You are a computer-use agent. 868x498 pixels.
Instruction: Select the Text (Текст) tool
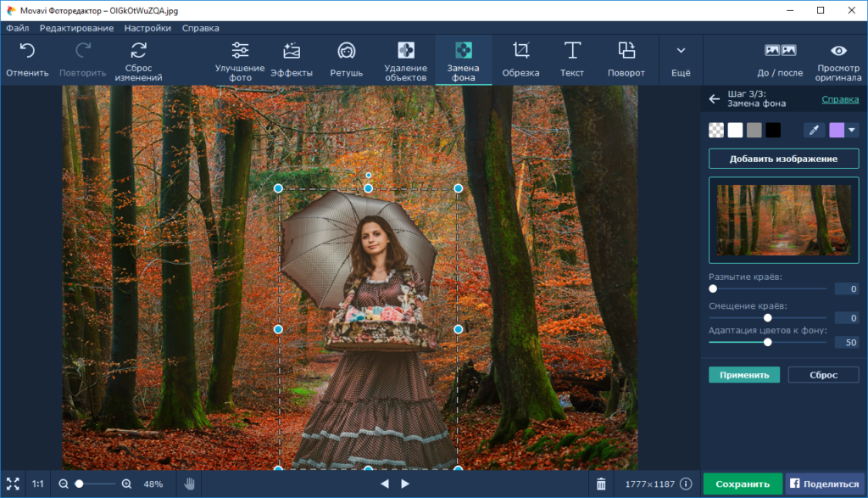[x=572, y=51]
